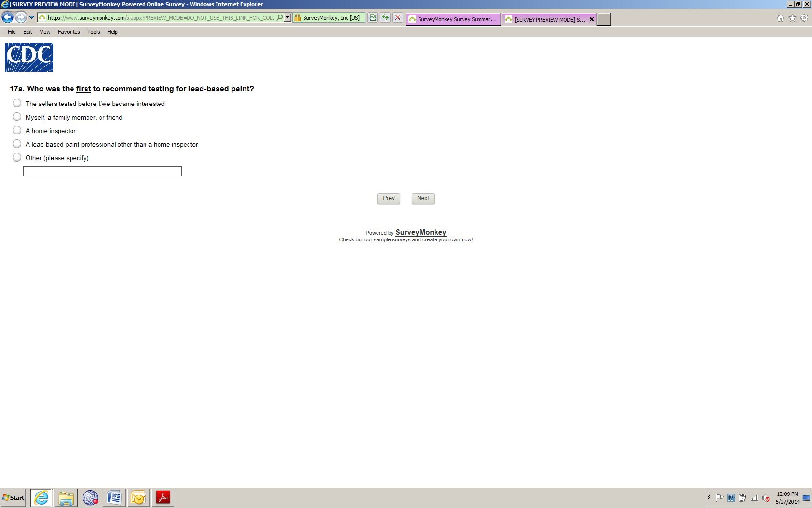Click the SurveyMonkey tab favicon
Image resolution: width=812 pixels, height=508 pixels.
412,19
